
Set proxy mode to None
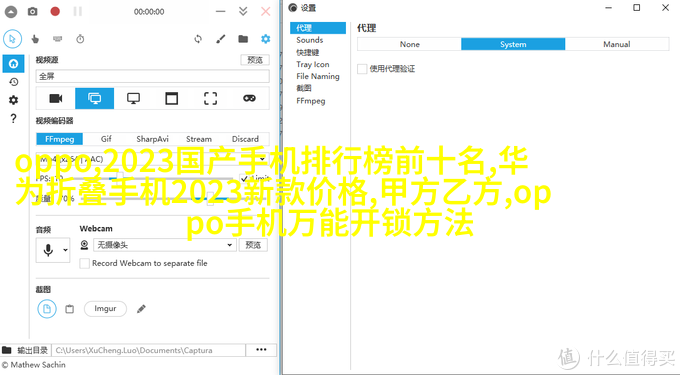[x=409, y=44]
